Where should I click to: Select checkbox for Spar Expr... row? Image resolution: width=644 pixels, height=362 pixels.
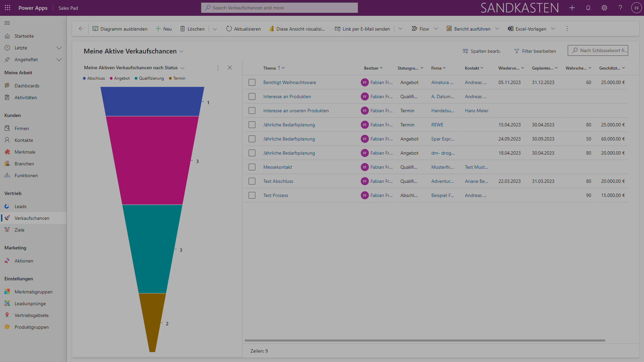click(x=252, y=139)
